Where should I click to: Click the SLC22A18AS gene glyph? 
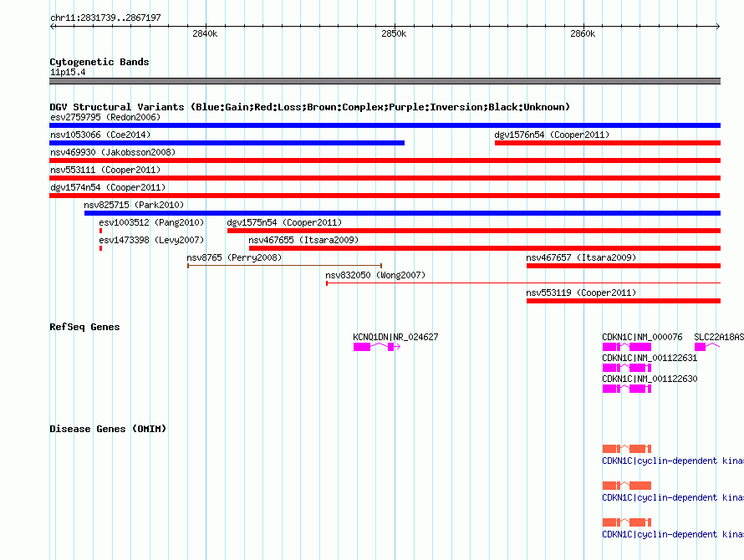707,347
